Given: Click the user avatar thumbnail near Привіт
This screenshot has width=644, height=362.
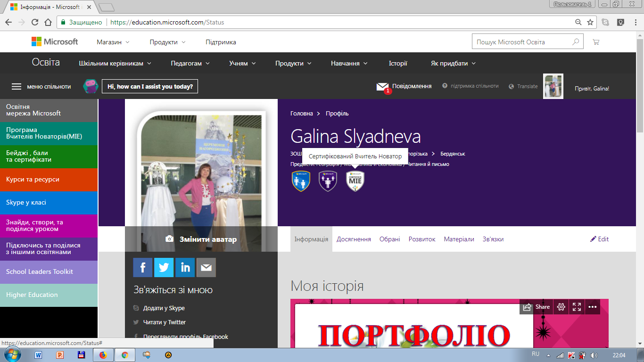Looking at the screenshot, I should [553, 86].
